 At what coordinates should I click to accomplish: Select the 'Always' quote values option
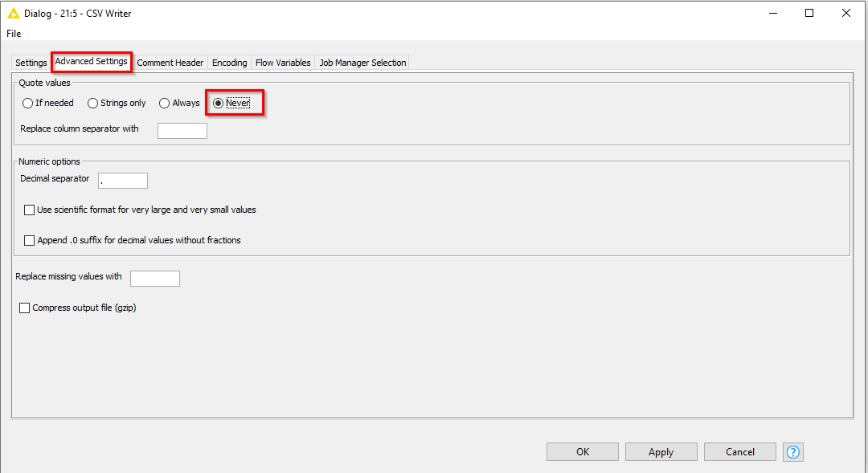[165, 103]
